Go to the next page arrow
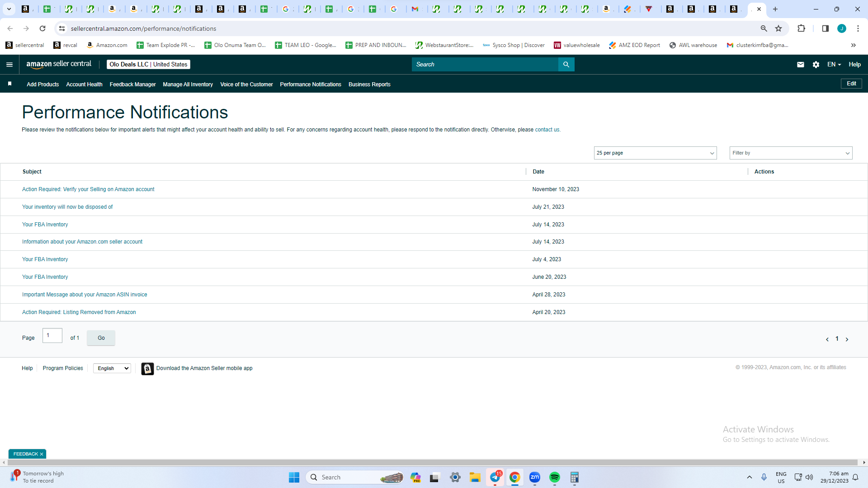 847,339
